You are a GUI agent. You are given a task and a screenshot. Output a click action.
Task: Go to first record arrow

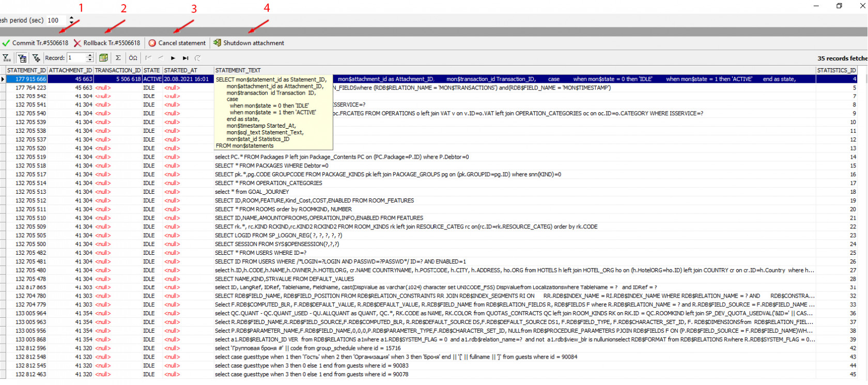pos(148,58)
